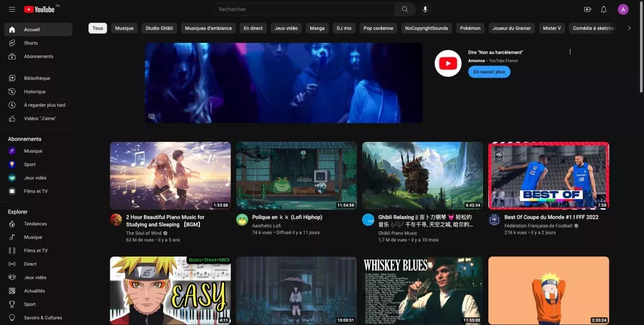Select the Studio Ghibli chip
Screen dimensions: 644x325
pos(159,28)
